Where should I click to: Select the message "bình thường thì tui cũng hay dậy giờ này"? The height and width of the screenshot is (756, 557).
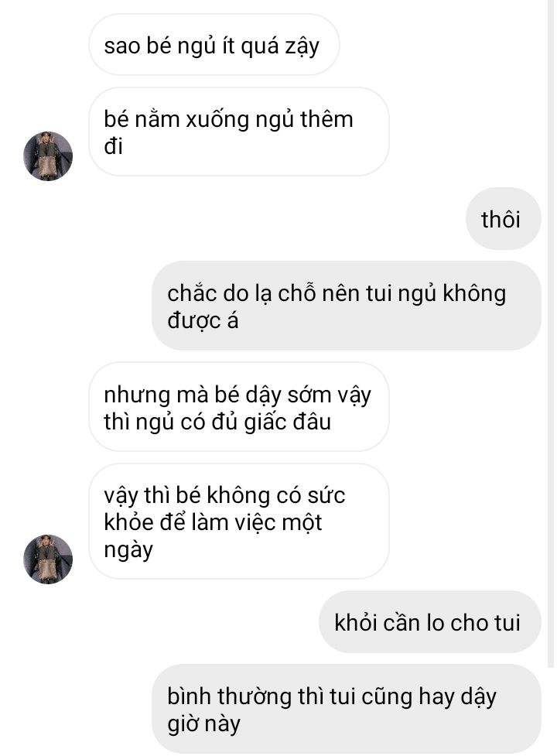point(347,709)
